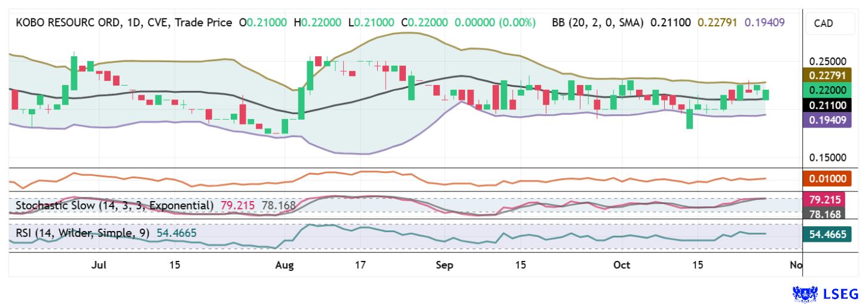Click the pink 79.215 stochastic value tag
The width and height of the screenshot is (868, 304).
tap(828, 199)
